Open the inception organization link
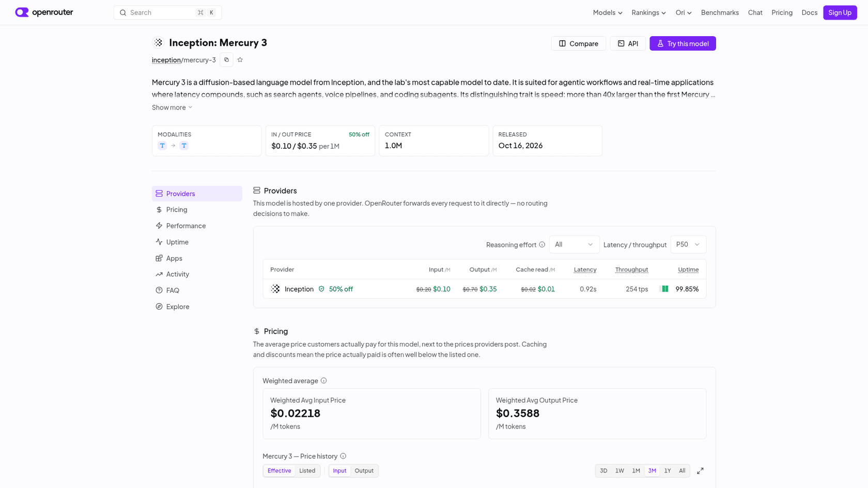The height and width of the screenshot is (488, 868). pos(166,60)
